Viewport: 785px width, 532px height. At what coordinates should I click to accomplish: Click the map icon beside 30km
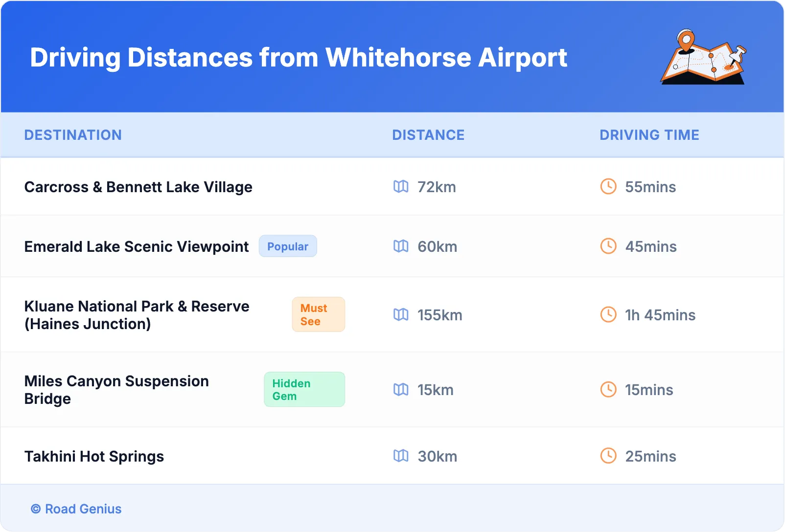(x=401, y=456)
